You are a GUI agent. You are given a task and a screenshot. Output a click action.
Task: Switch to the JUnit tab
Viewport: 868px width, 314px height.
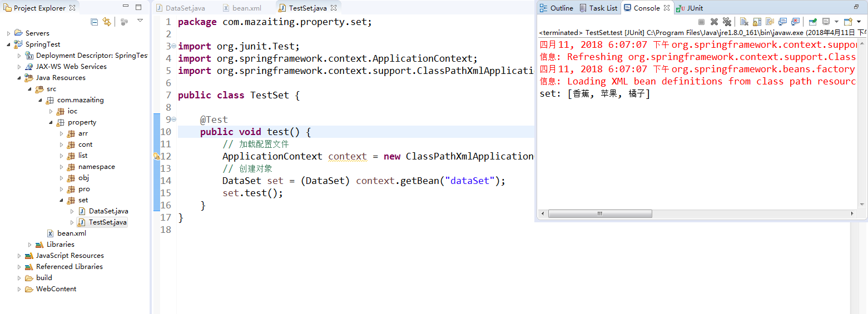click(x=690, y=8)
